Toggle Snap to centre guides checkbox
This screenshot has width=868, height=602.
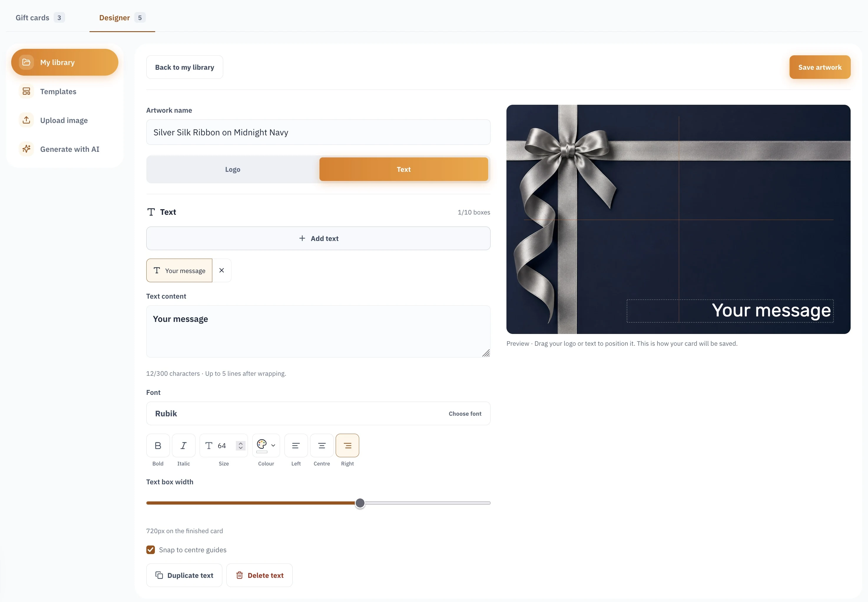tap(150, 550)
